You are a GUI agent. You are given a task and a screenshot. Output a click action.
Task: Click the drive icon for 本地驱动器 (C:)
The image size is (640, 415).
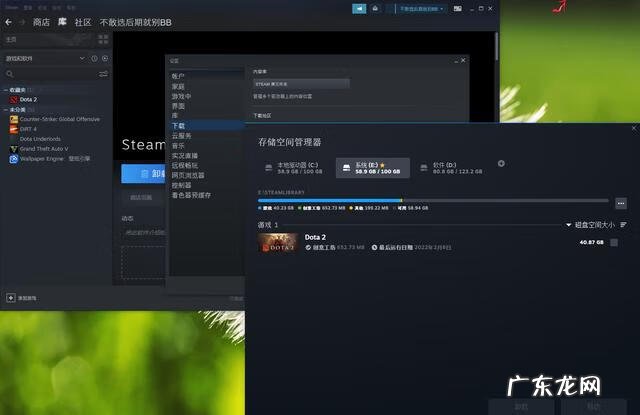point(269,168)
